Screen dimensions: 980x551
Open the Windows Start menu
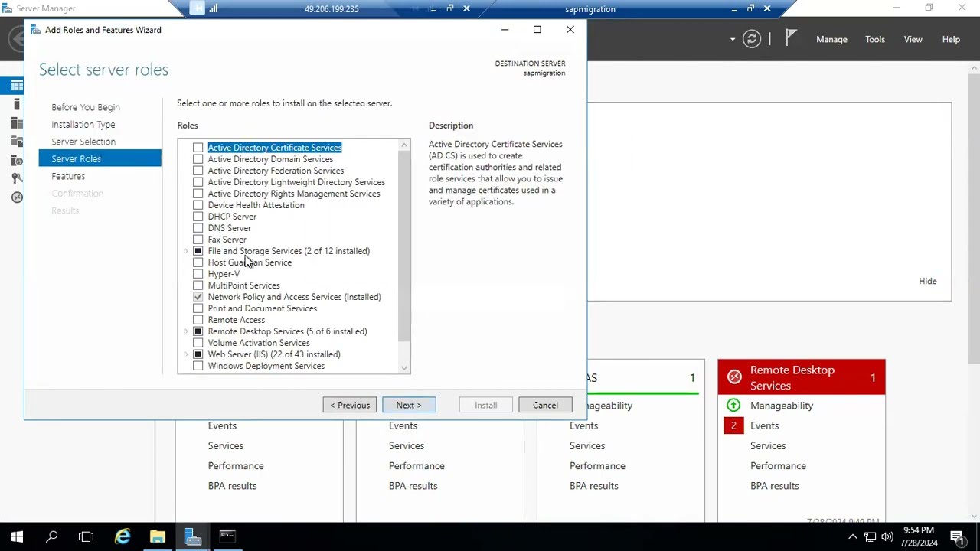[x=17, y=536]
